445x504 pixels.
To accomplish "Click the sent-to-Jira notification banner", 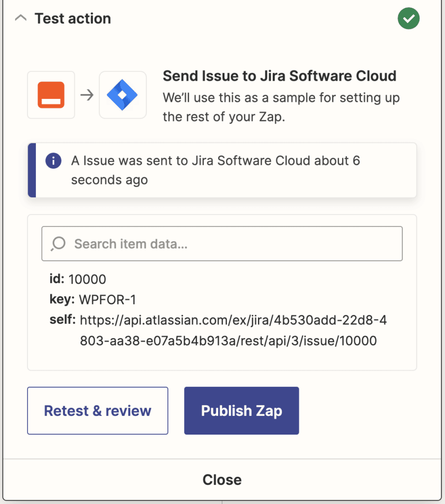I will click(x=222, y=170).
